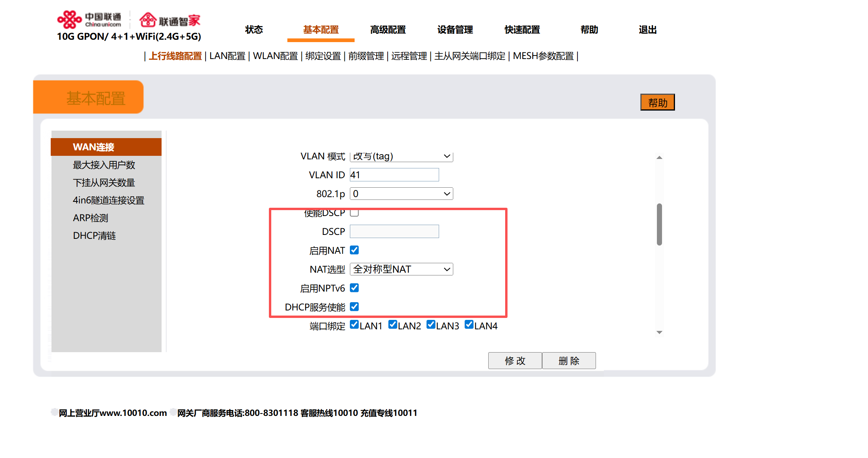Click the 联通智家 home logo
The height and width of the screenshot is (458, 868).
pyautogui.click(x=170, y=20)
